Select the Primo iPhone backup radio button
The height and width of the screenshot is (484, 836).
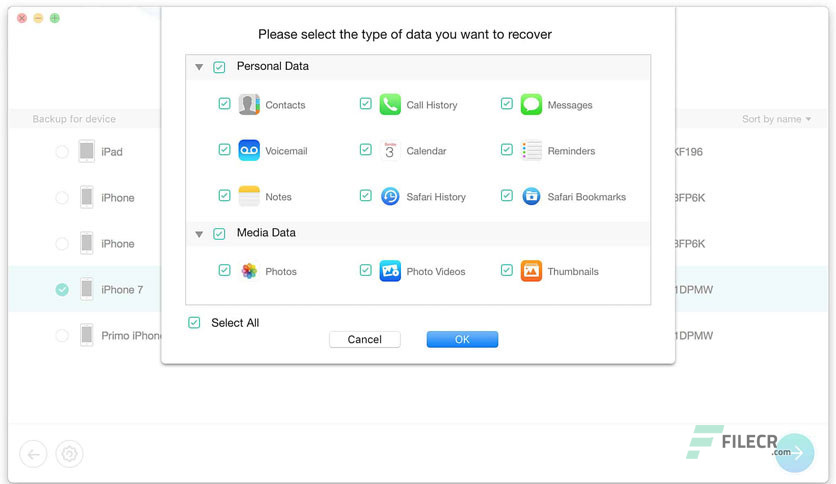62,335
